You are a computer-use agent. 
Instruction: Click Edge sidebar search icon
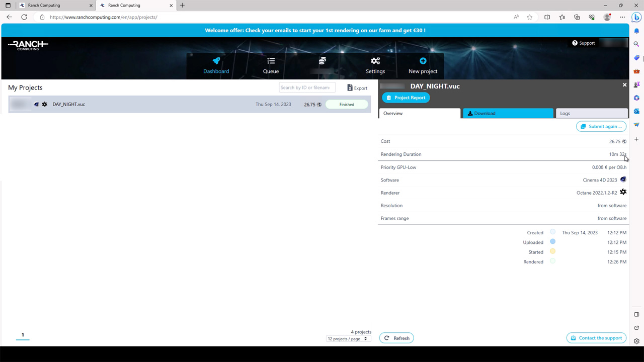pos(636,44)
